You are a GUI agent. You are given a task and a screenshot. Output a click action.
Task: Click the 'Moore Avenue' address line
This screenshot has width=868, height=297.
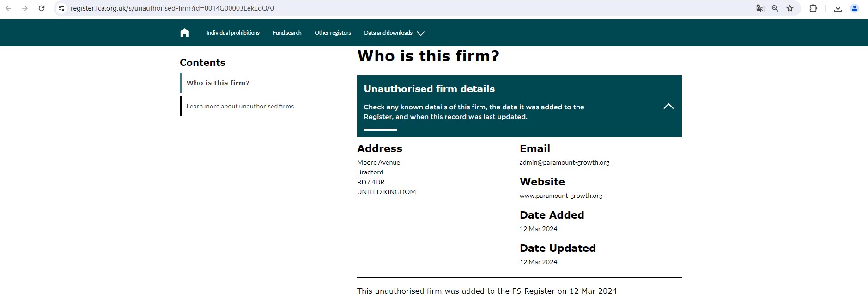[x=378, y=162]
